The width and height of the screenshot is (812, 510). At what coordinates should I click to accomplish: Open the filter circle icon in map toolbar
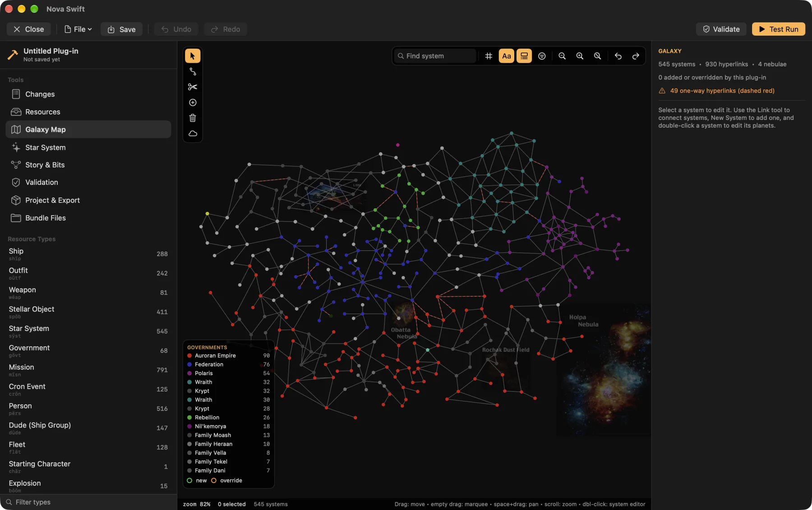click(x=542, y=56)
